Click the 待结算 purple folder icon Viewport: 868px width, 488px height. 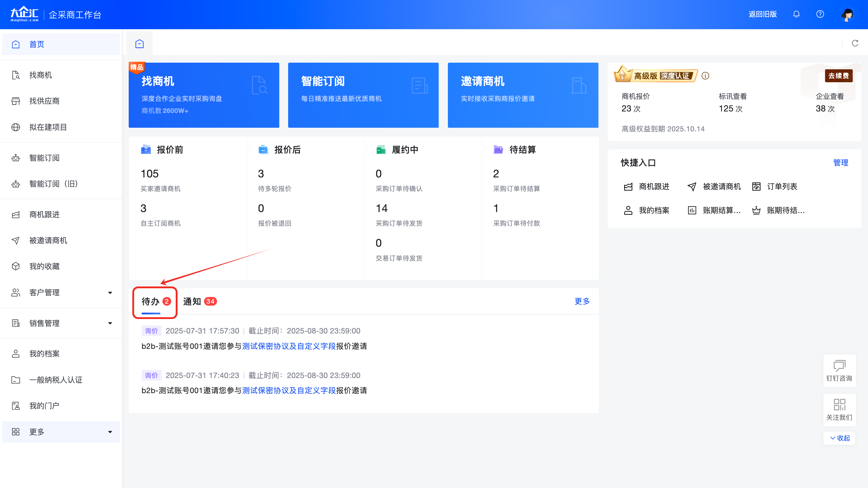coord(498,149)
